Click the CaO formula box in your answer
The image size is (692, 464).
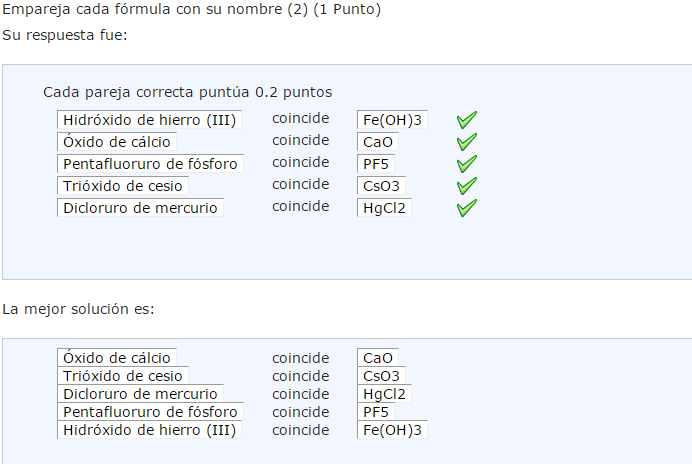click(x=378, y=143)
